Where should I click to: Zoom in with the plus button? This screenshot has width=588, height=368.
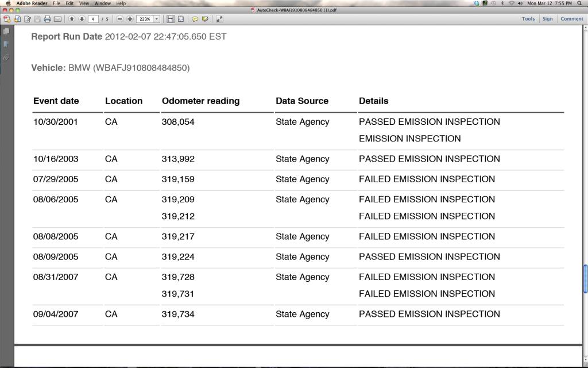130,19
